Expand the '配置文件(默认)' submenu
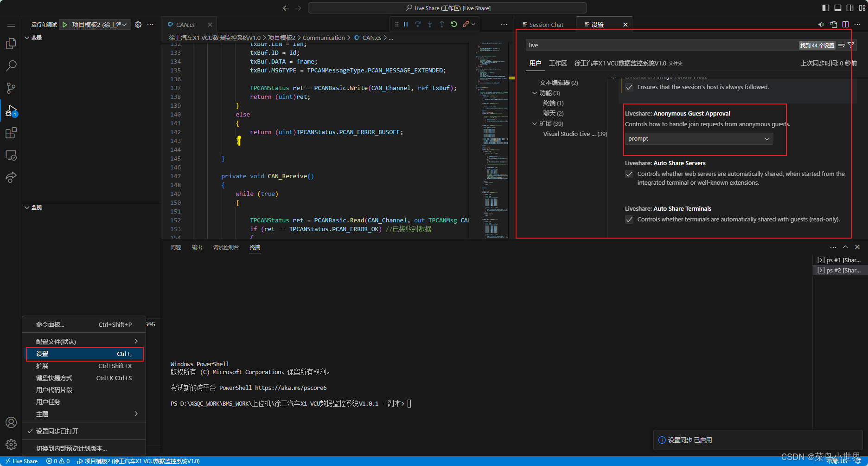Screen dimensions: 868x466 pos(84,342)
